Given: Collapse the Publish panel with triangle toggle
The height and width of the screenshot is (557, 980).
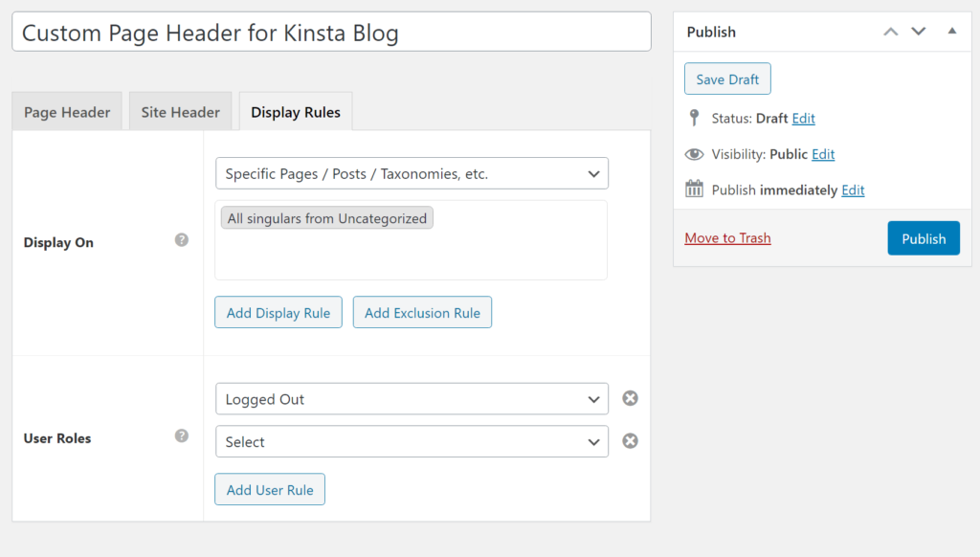Looking at the screenshot, I should 951,32.
